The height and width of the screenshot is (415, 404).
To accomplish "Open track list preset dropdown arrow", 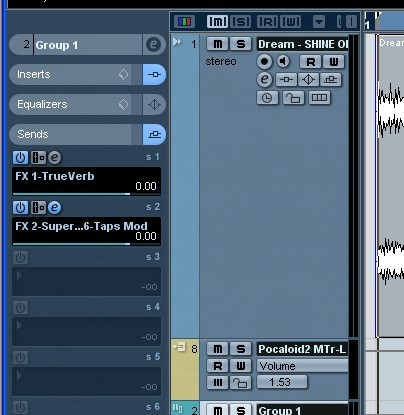I will pos(319,22).
